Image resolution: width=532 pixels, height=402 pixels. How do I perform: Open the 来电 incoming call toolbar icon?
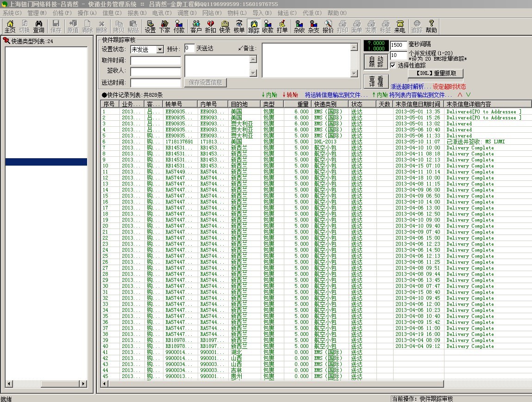(x=400, y=26)
